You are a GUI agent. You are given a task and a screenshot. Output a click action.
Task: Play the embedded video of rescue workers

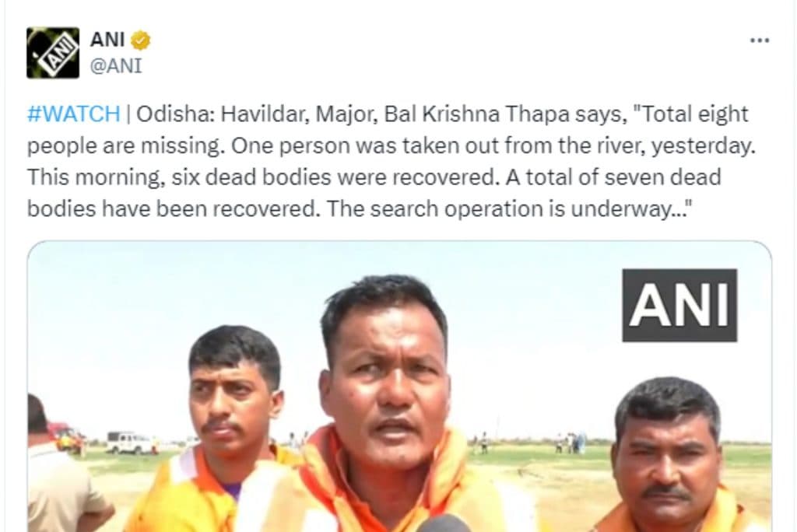click(x=399, y=387)
